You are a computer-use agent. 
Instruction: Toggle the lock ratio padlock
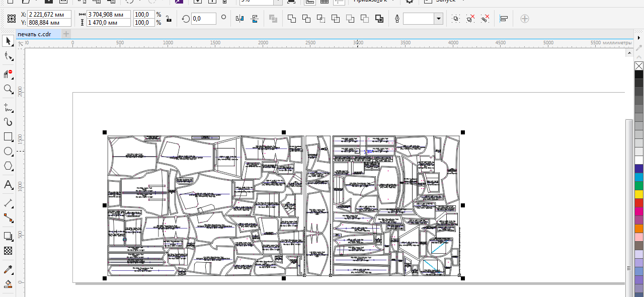tap(168, 19)
